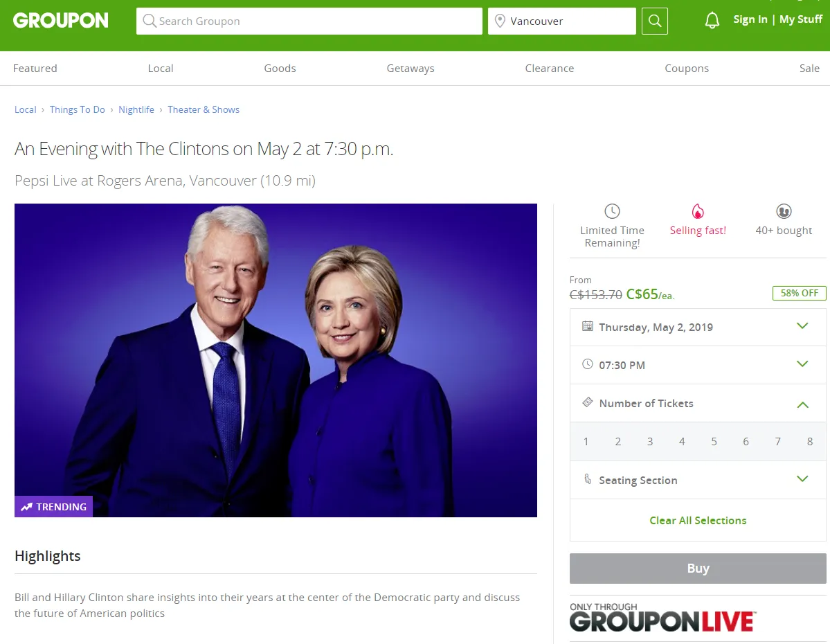Select 8 tickets
This screenshot has height=644, width=830.
click(810, 442)
